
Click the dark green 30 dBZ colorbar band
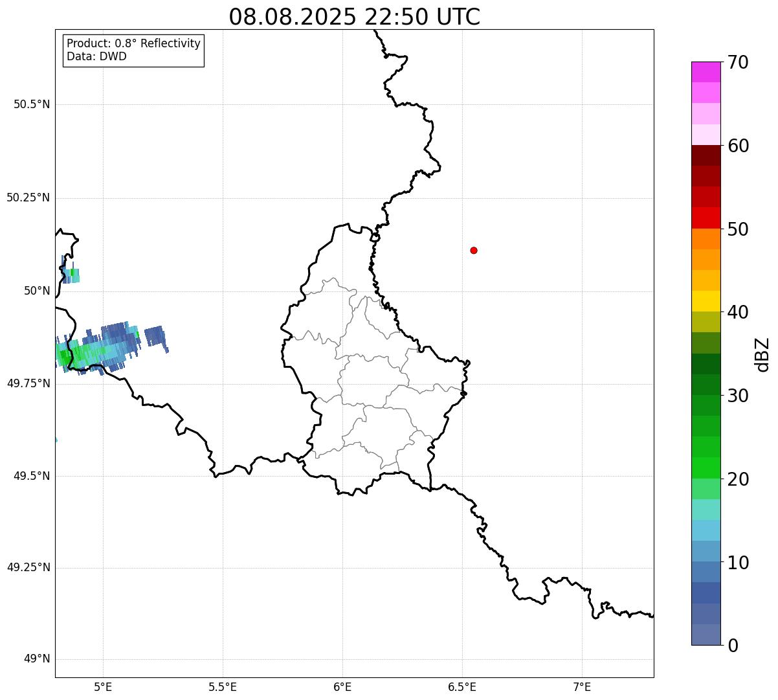[x=706, y=385]
